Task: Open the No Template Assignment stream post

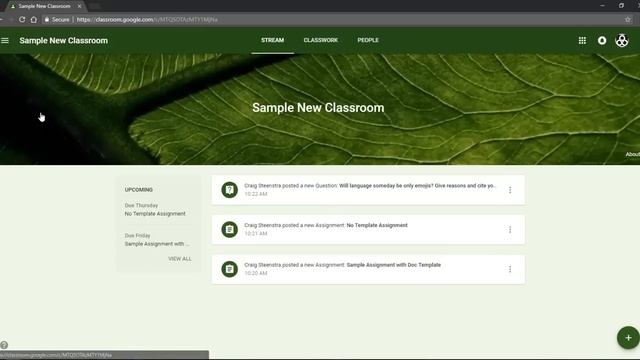Action: click(x=368, y=230)
